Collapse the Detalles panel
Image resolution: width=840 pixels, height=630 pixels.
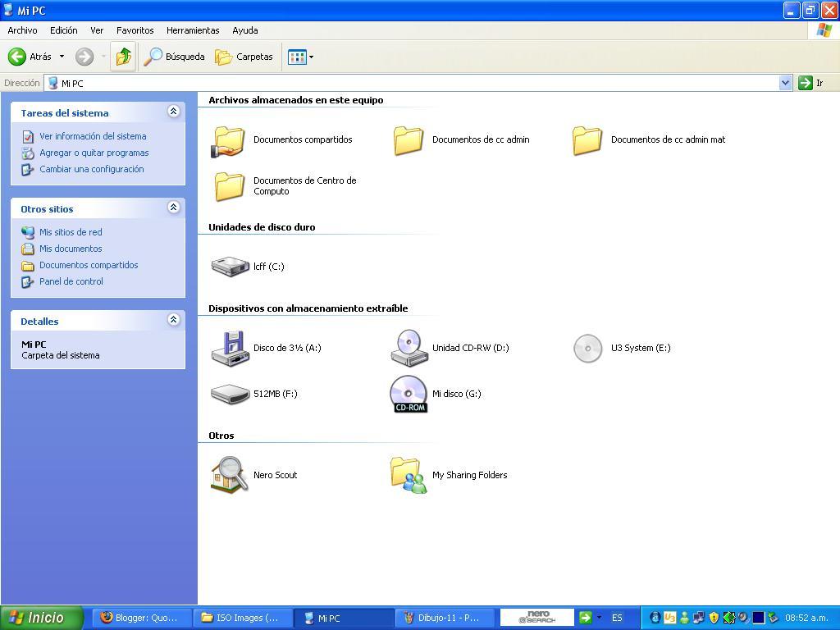click(173, 320)
